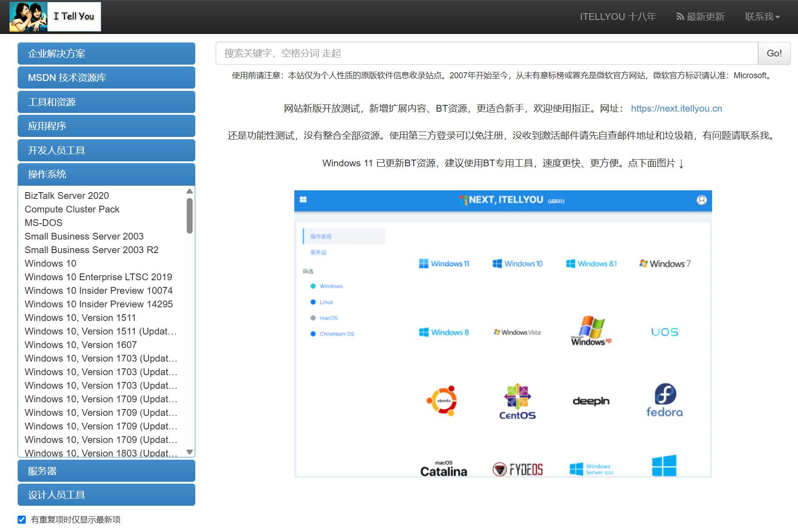Viewport: 798px width, 532px height.
Task: Open the next.itellyou.cn link
Action: point(676,108)
